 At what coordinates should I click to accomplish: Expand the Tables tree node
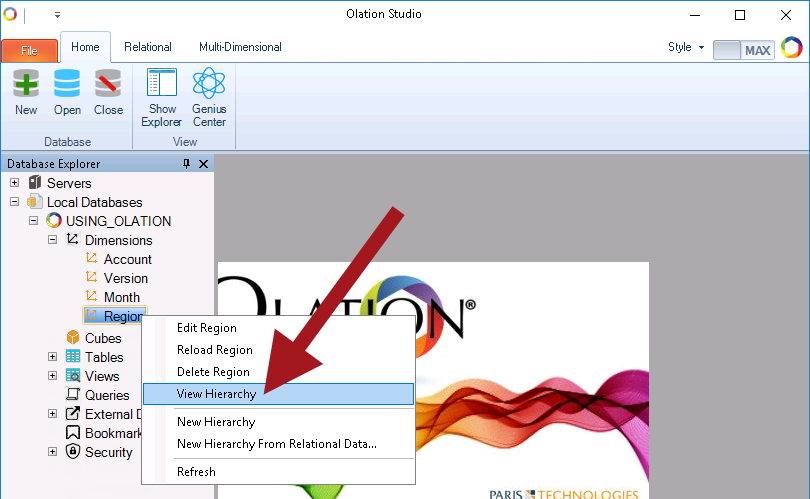point(53,357)
